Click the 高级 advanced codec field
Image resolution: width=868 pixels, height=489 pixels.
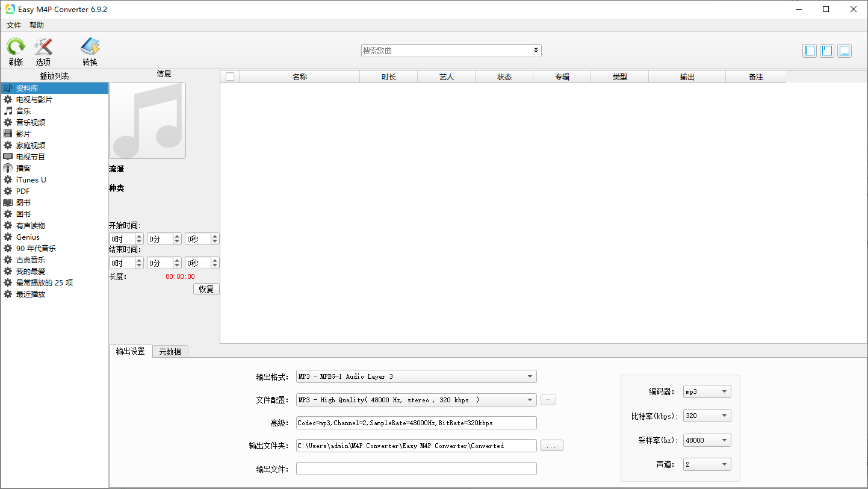(416, 423)
